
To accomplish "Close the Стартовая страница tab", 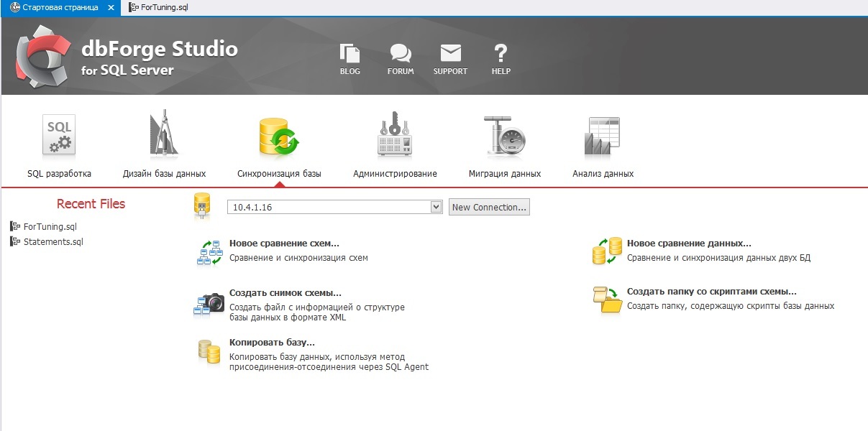I will (111, 7).
